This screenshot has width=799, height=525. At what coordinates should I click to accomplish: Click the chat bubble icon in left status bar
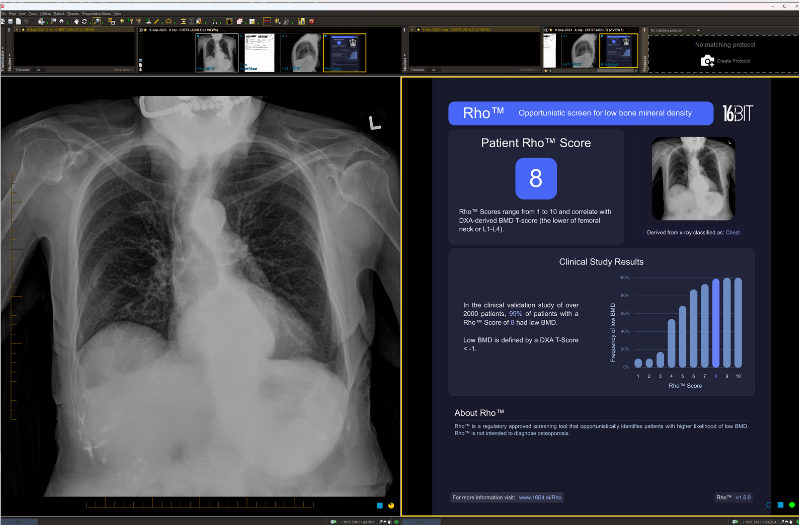pyautogui.click(x=333, y=522)
